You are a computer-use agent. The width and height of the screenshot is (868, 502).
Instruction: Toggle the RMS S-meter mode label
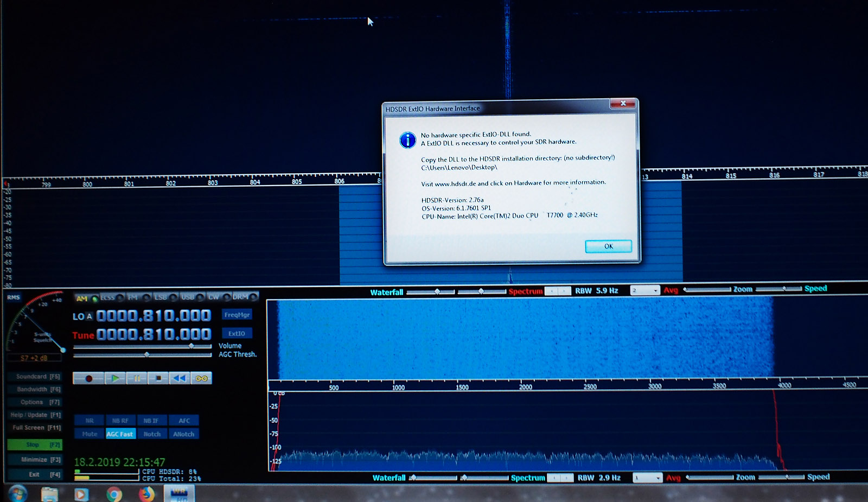click(x=14, y=297)
